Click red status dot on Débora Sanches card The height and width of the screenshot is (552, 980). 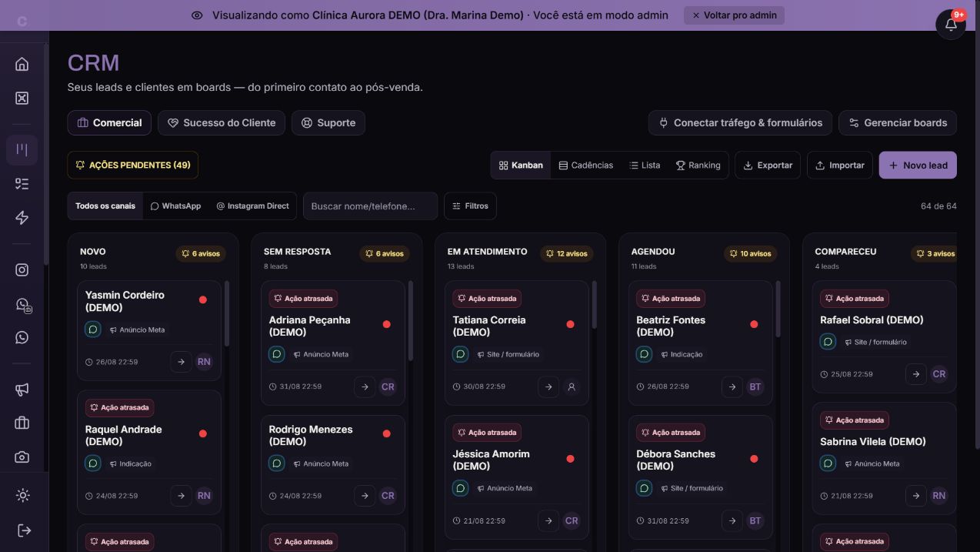coord(754,459)
